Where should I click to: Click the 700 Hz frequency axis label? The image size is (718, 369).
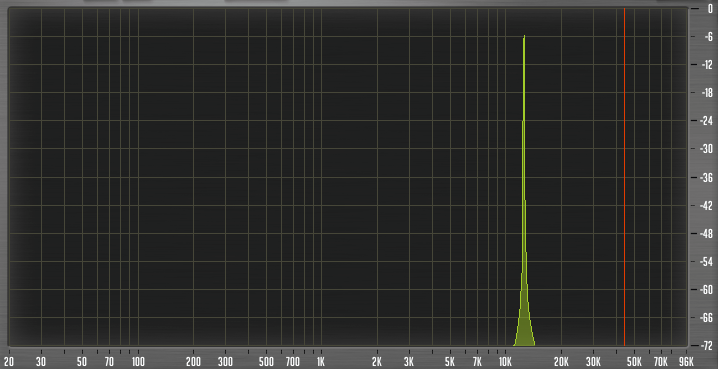coord(293,362)
